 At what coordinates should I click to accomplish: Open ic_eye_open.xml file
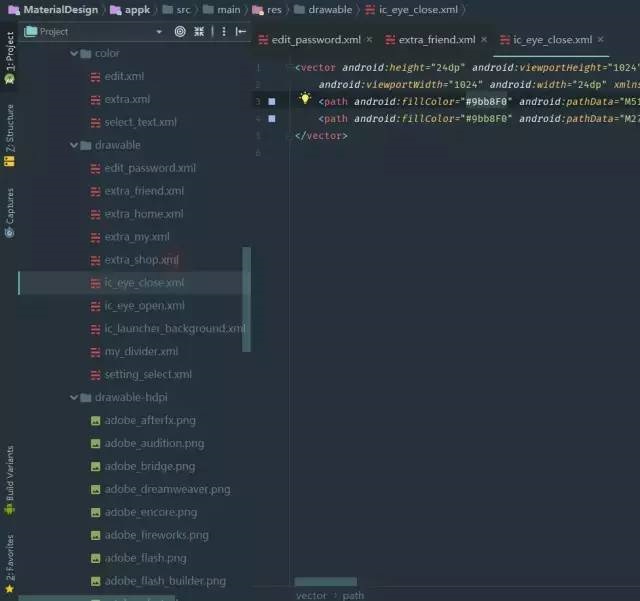[x=144, y=305]
